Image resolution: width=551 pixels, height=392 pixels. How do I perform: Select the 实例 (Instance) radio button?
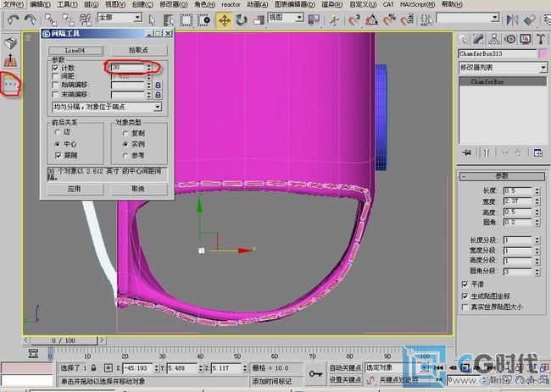click(125, 144)
